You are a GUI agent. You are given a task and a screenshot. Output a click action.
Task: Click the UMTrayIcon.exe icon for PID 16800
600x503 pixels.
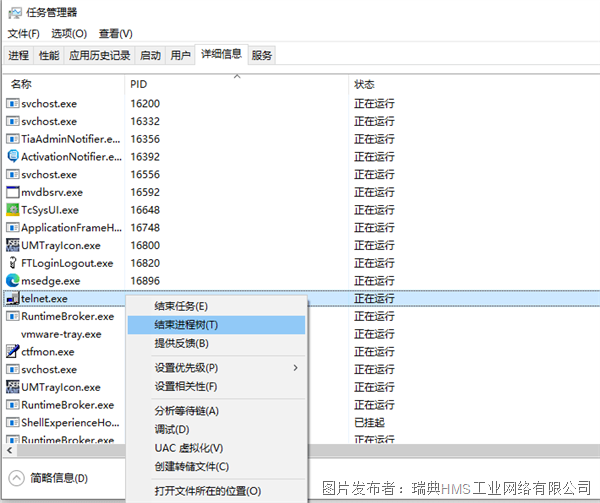(13, 245)
